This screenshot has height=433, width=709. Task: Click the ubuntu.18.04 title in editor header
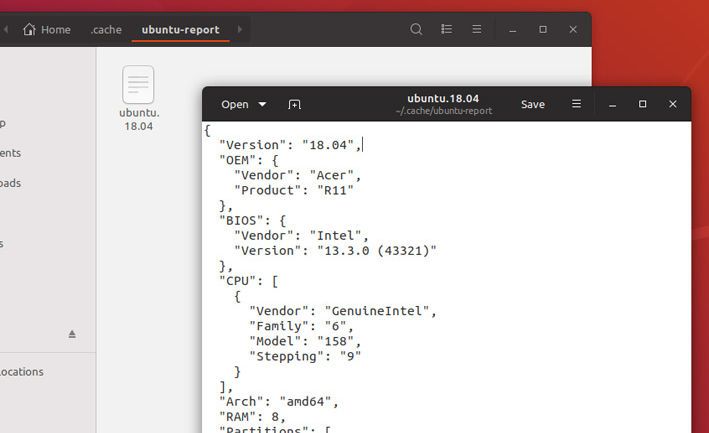click(443, 99)
